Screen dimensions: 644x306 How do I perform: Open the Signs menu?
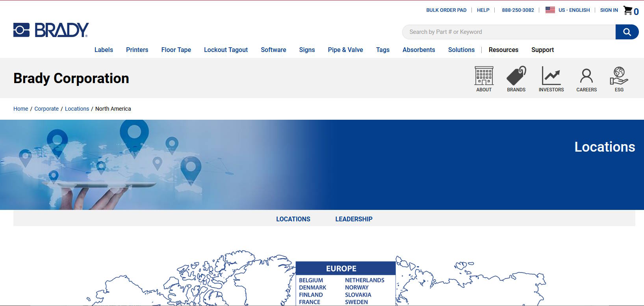pyautogui.click(x=307, y=50)
